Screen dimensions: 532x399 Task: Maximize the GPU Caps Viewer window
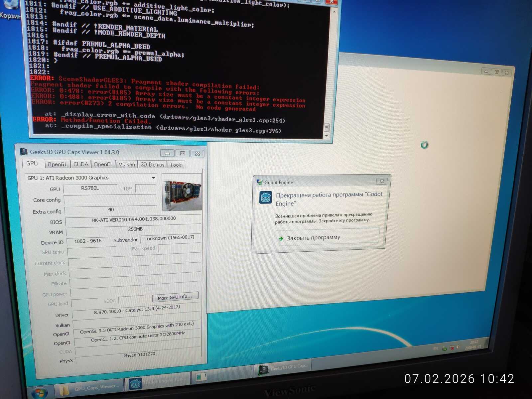[183, 153]
